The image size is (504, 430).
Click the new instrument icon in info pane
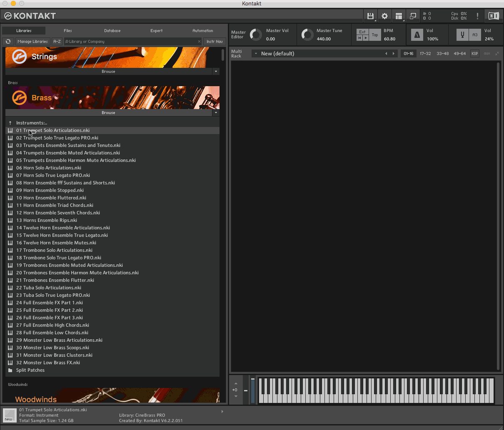9,415
